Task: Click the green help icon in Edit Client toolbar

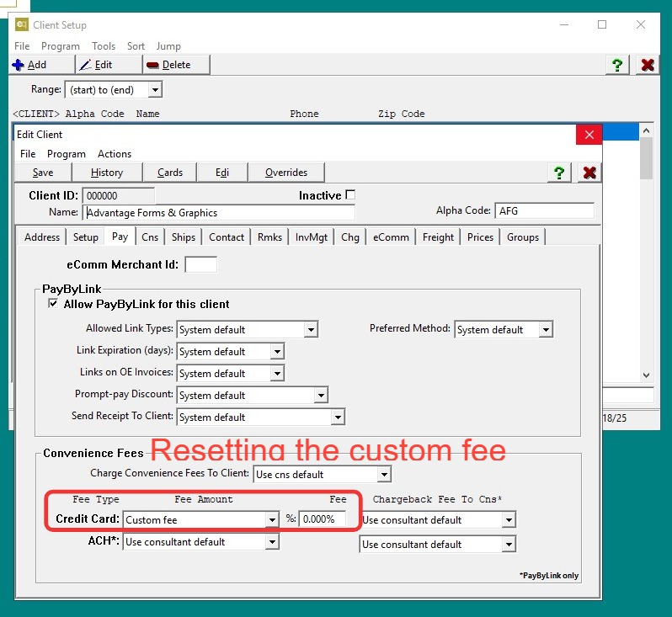Action: tap(559, 173)
